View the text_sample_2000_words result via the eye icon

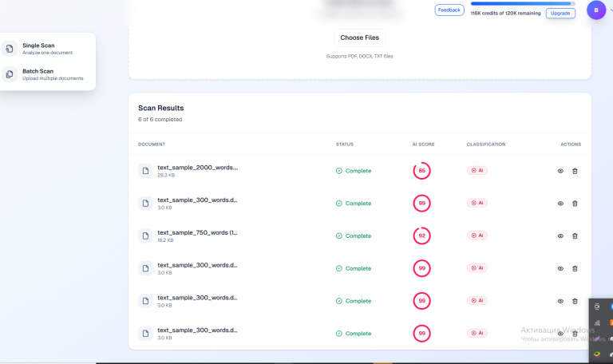click(560, 171)
